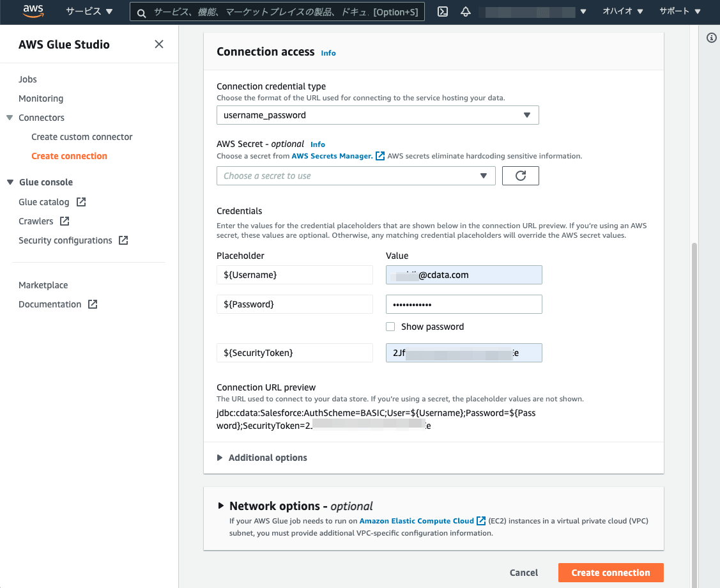Click Crawlers external link icon
This screenshot has height=588, width=720.
coord(65,221)
